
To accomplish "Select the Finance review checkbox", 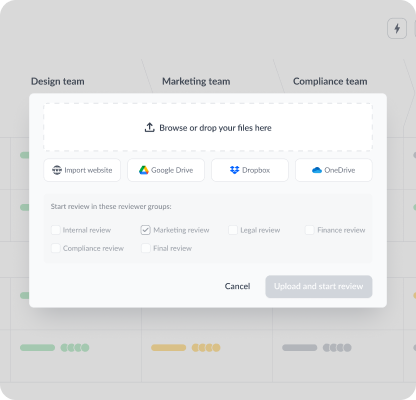I will point(310,230).
